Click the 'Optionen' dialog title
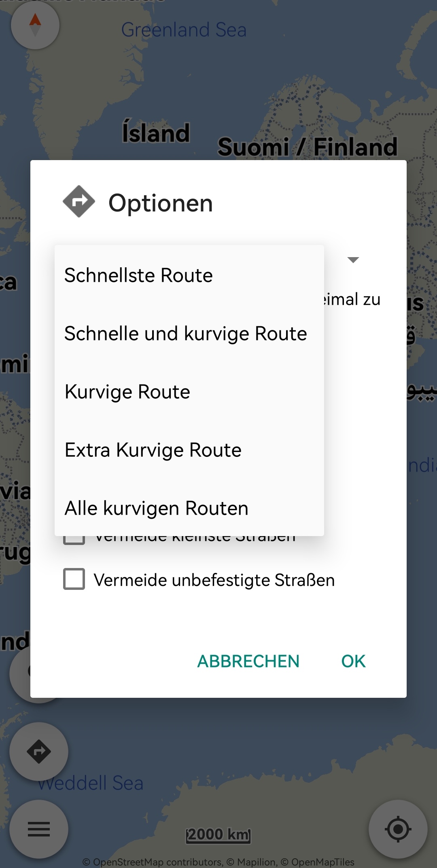 click(x=161, y=203)
